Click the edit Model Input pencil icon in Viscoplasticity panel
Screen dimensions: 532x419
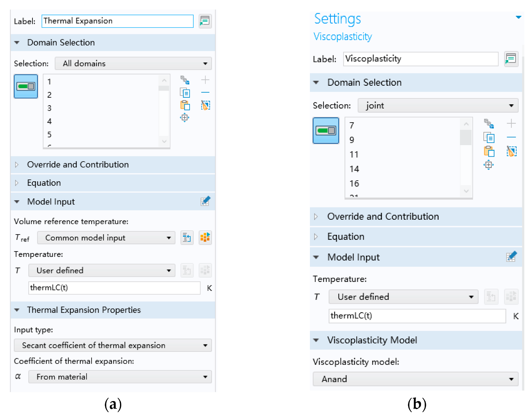point(511,257)
